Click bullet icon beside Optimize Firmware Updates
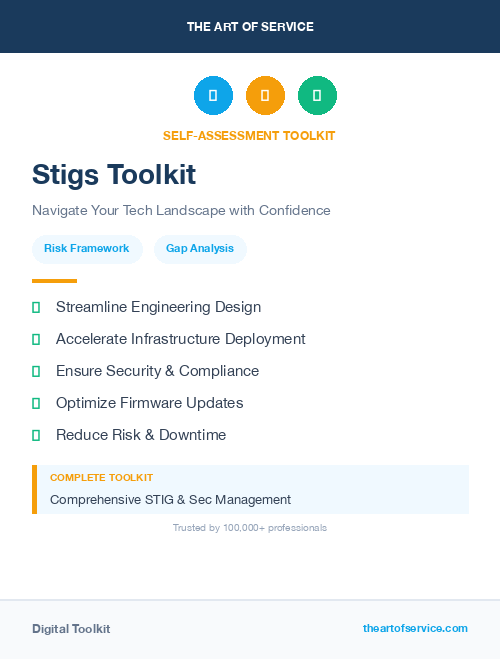This screenshot has height=659, width=500. [x=36, y=403]
